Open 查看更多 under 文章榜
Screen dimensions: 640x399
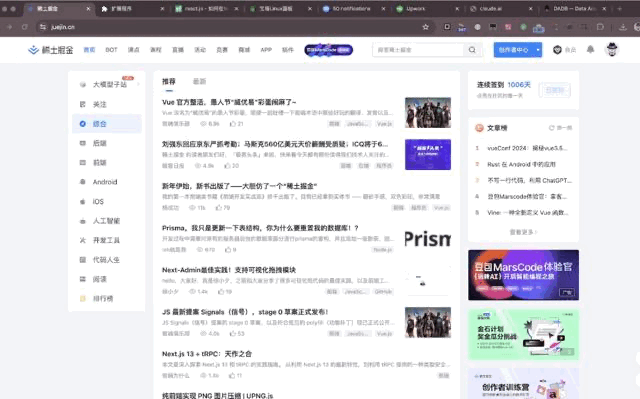[523, 232]
